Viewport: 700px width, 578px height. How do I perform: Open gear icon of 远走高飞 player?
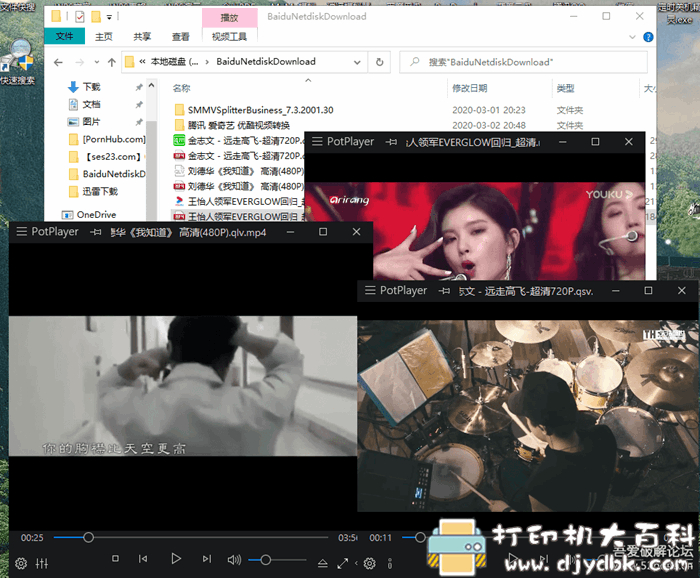click(370, 564)
